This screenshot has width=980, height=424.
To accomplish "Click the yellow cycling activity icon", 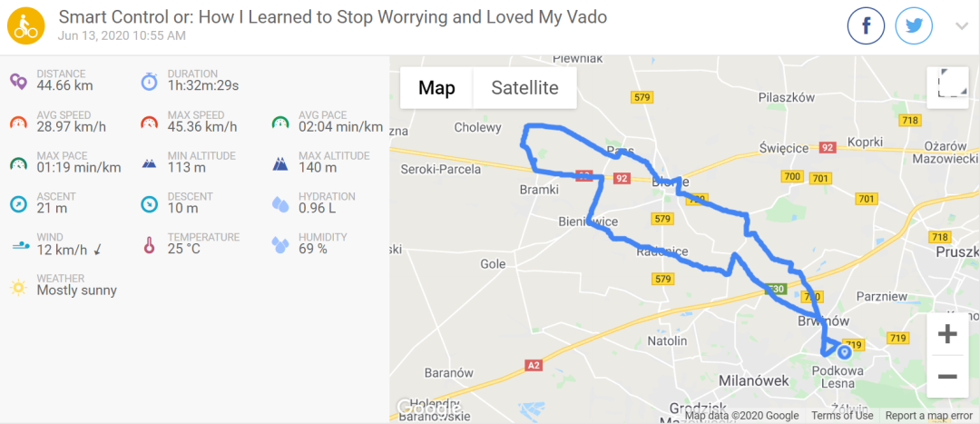I will (x=25, y=25).
